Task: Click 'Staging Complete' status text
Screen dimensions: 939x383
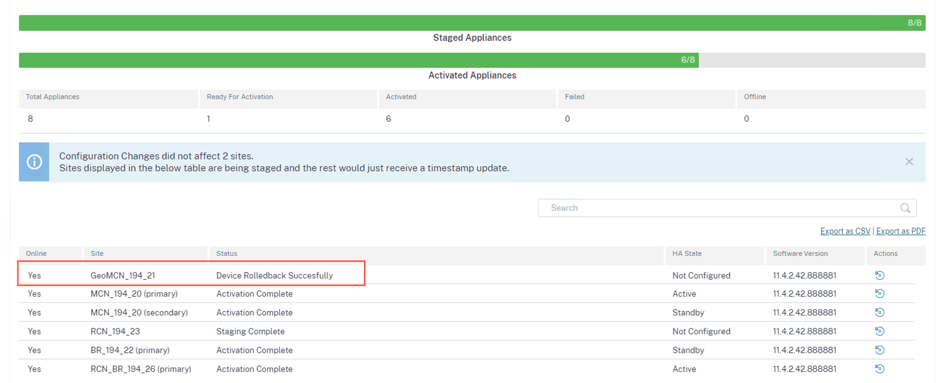Action: 250,332
